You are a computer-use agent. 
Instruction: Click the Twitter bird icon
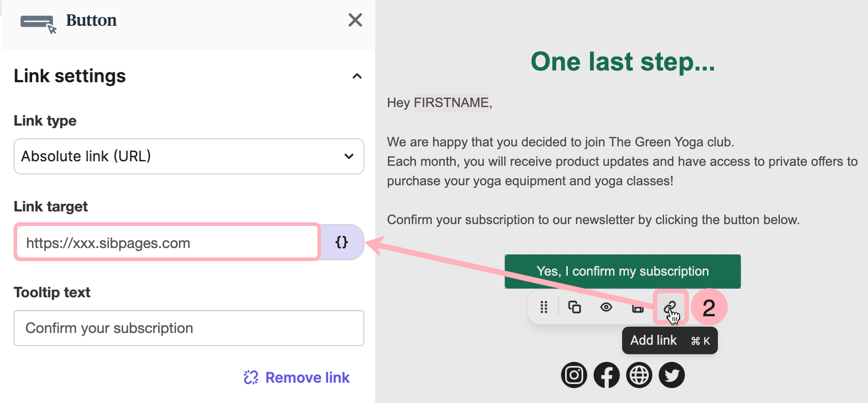point(672,375)
